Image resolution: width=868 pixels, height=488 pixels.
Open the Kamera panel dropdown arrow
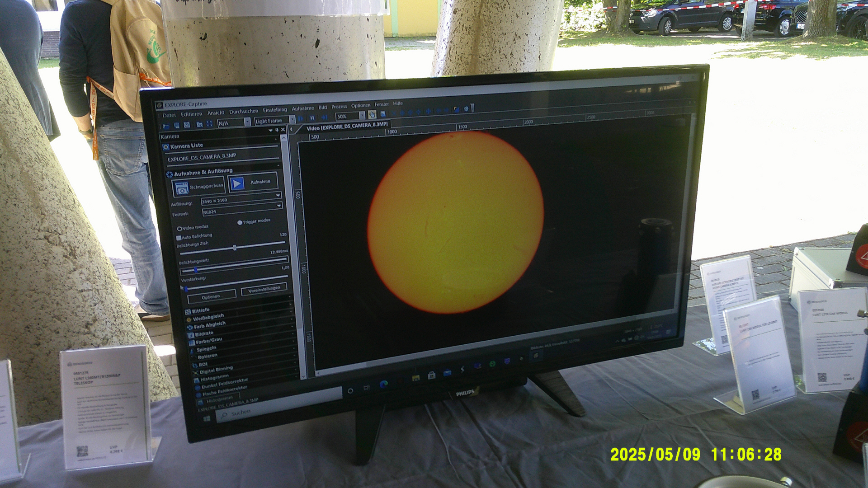(270, 131)
